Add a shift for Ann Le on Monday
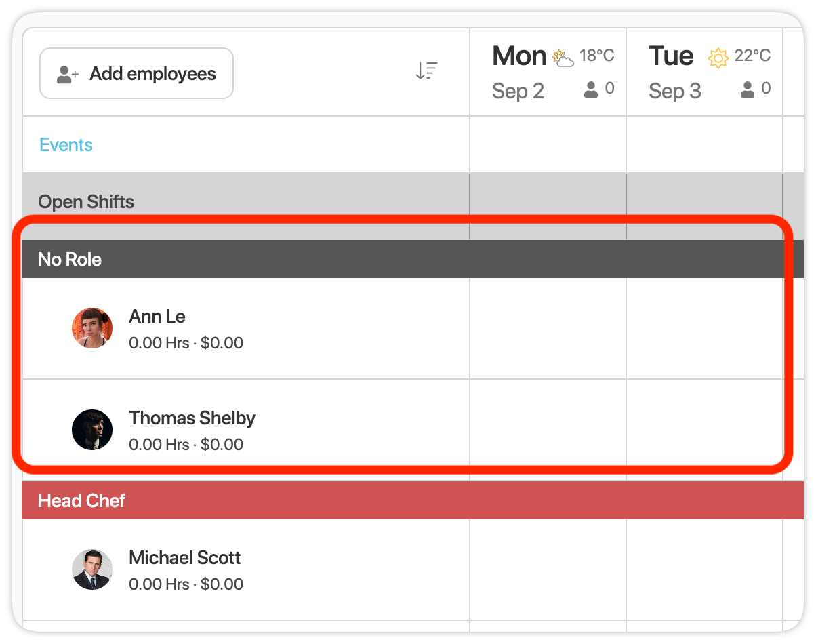 [x=548, y=328]
